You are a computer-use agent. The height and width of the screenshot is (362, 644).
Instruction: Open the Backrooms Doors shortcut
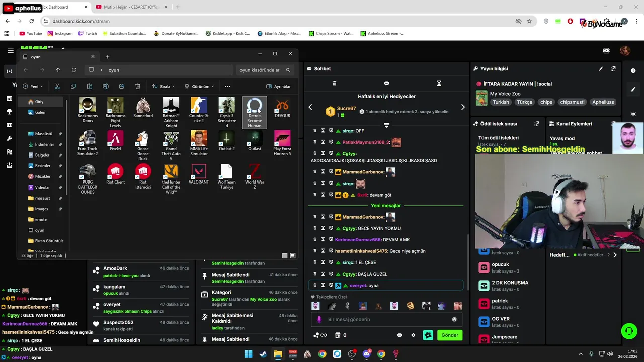[x=88, y=110]
